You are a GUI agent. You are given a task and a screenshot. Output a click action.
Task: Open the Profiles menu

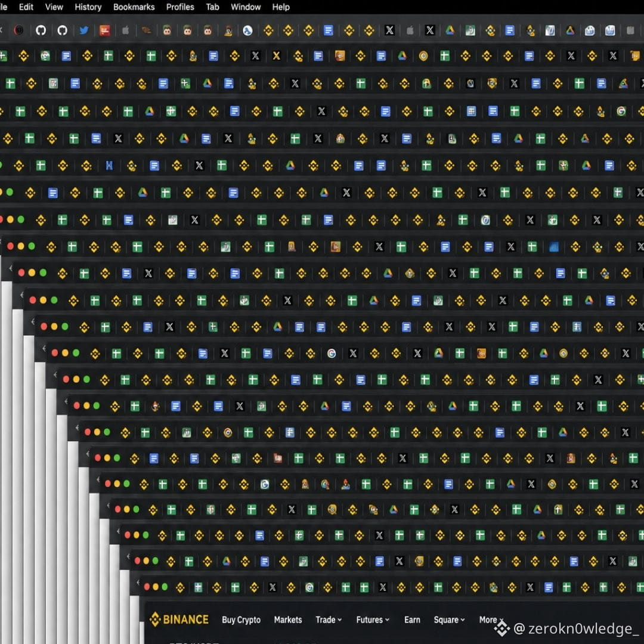(x=180, y=7)
